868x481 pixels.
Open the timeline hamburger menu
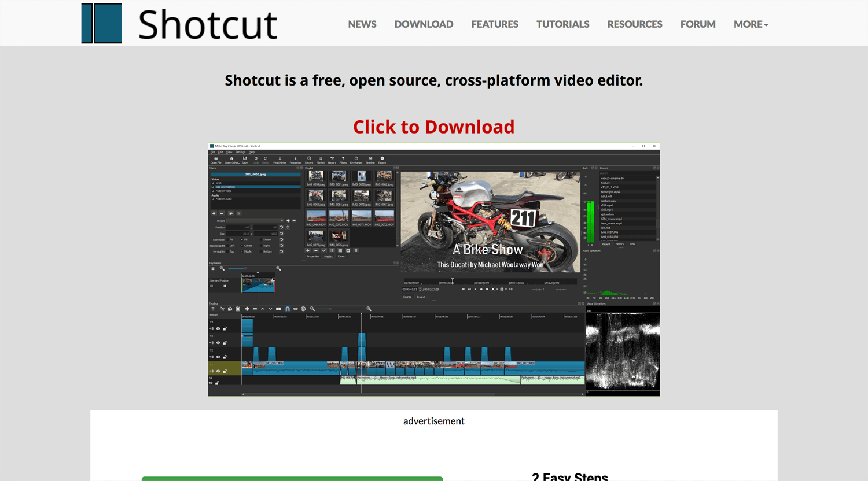click(x=213, y=309)
